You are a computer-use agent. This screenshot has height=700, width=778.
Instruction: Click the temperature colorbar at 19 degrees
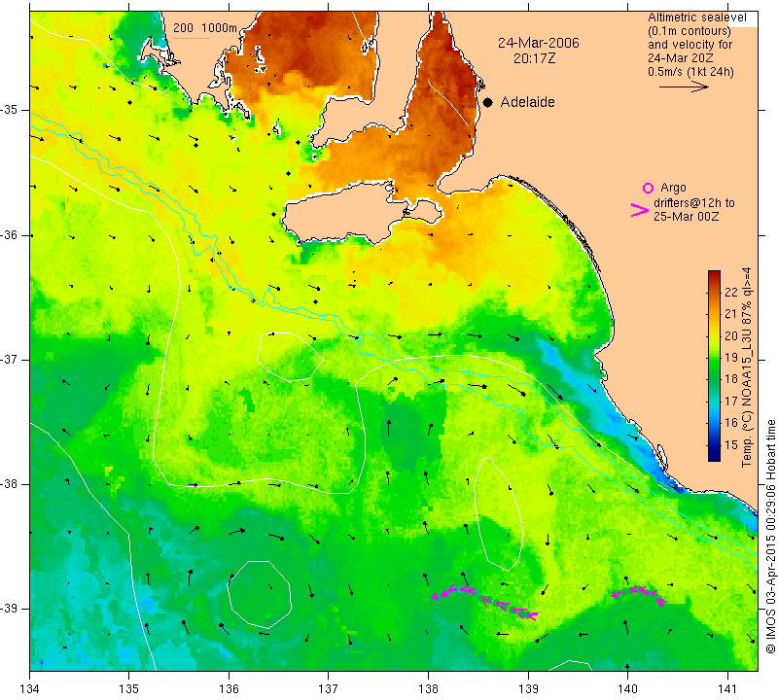[714, 357]
